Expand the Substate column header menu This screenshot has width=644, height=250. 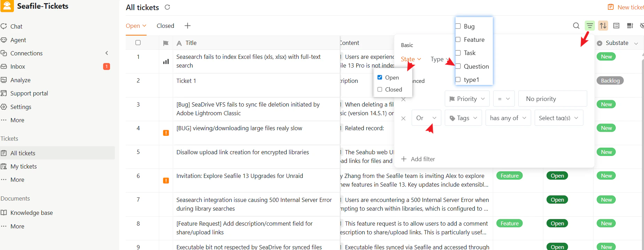point(636,43)
